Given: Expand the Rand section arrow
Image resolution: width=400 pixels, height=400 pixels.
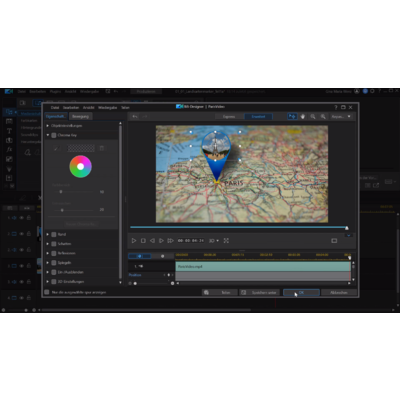Looking at the screenshot, I should pyautogui.click(x=48, y=234).
